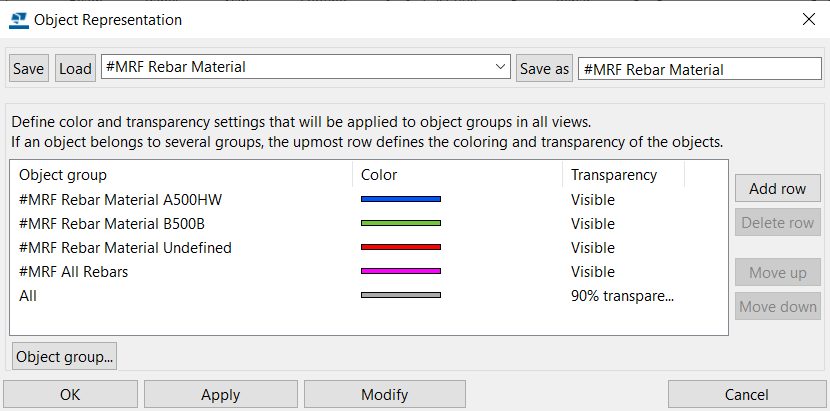Click the Modify button
Image resolution: width=830 pixels, height=411 pixels.
pos(385,395)
